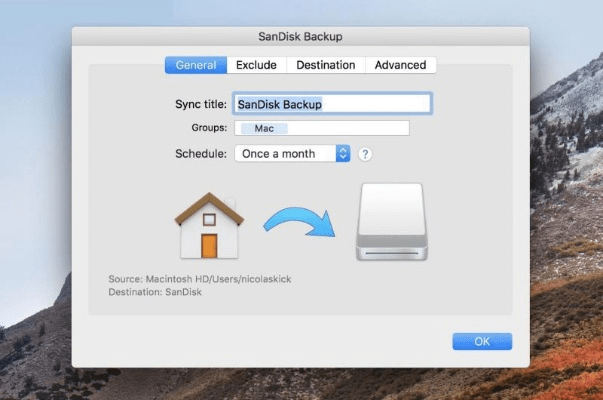
Task: Click the blue chevron arrows of Schedule popup
Action: click(x=343, y=154)
